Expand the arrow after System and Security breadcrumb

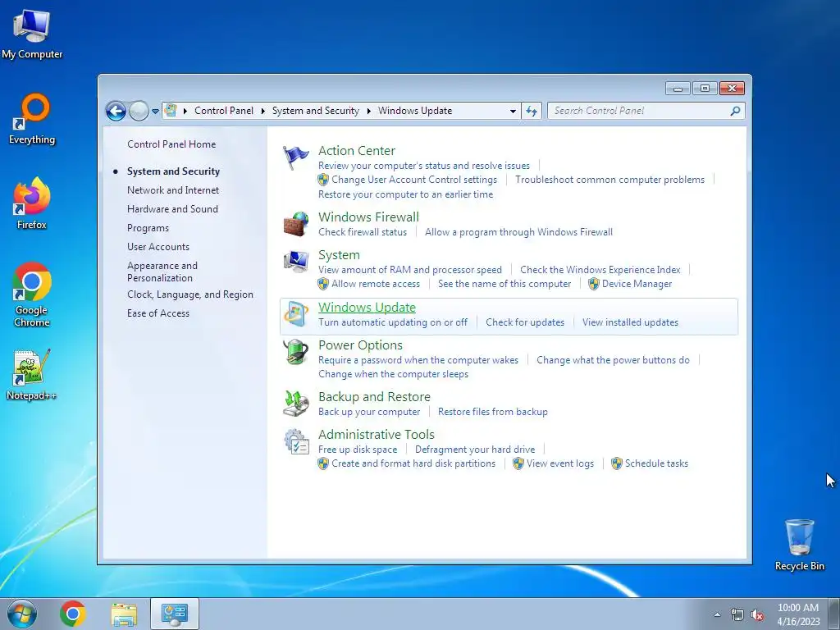tap(368, 111)
